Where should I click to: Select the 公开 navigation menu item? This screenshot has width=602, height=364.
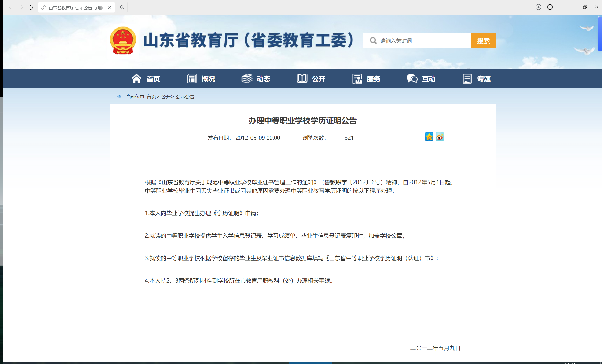coord(311,79)
